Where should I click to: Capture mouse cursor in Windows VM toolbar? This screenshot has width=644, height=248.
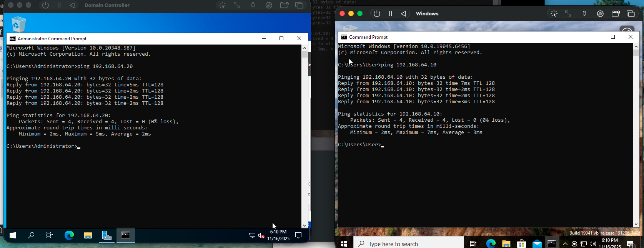(x=554, y=13)
